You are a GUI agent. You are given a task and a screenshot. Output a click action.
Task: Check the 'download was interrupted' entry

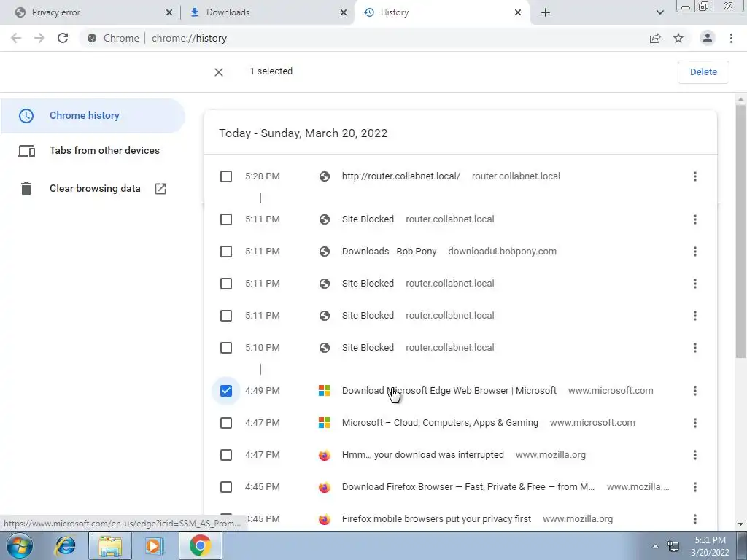(x=226, y=455)
